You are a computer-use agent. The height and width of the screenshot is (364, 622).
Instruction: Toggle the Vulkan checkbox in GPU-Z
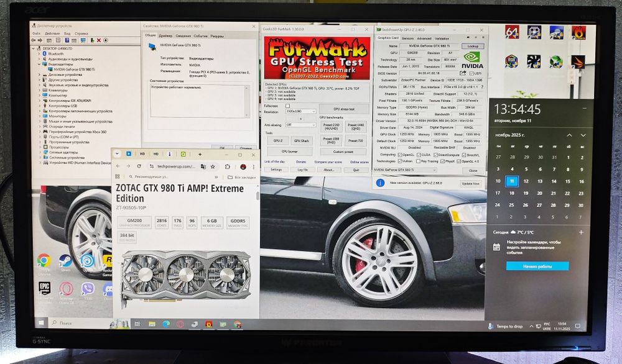[399, 162]
